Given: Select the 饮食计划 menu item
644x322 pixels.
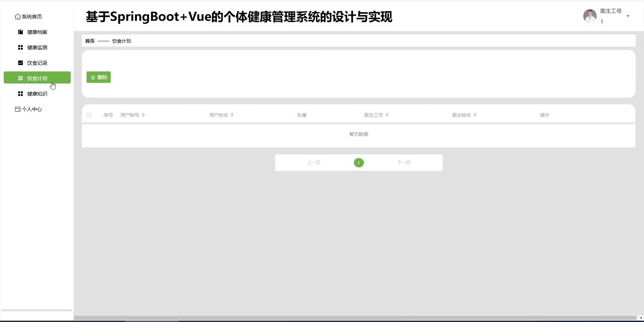Looking at the screenshot, I should tap(37, 77).
